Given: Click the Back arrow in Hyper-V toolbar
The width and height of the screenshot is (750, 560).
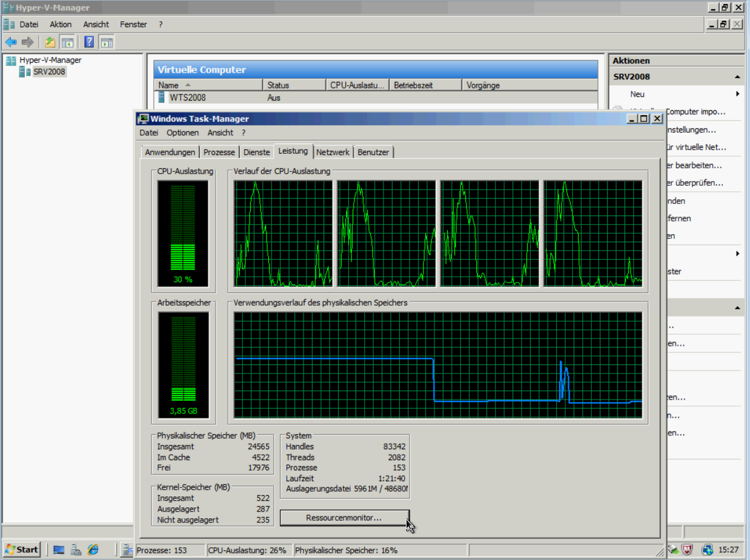Looking at the screenshot, I should [x=11, y=42].
